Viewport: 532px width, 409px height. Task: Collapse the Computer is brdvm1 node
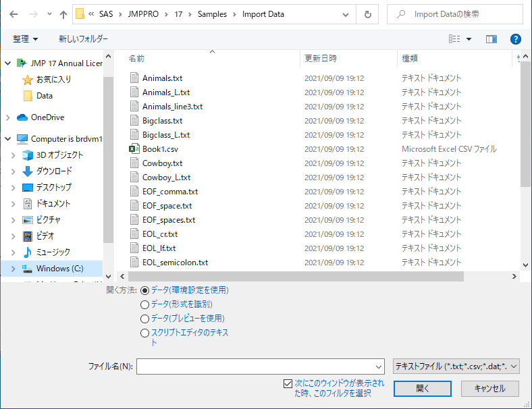tap(8, 139)
